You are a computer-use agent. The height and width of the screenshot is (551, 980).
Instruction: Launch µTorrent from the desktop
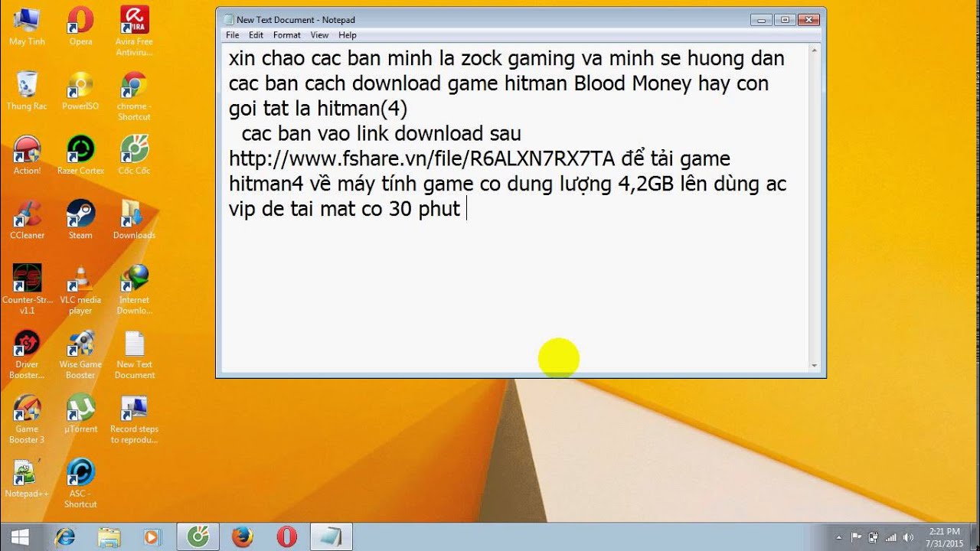(x=80, y=413)
